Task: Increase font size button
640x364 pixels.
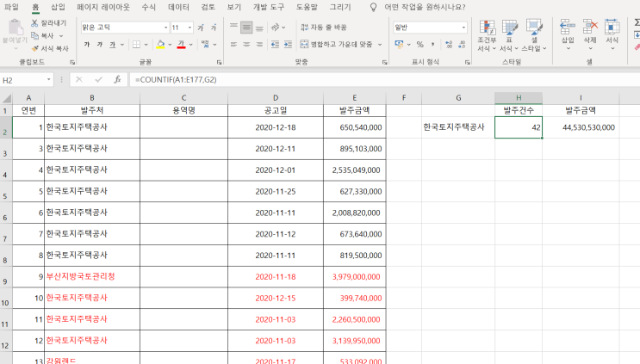Action: [x=201, y=28]
